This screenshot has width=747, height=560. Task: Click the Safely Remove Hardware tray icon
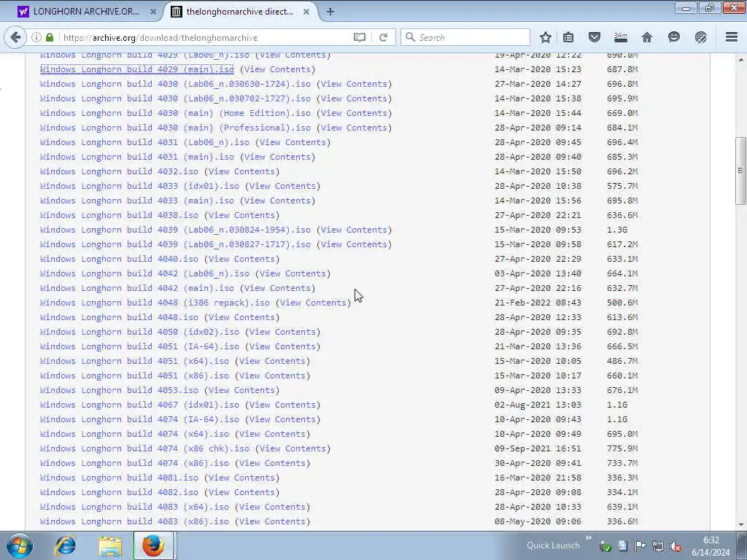605,547
